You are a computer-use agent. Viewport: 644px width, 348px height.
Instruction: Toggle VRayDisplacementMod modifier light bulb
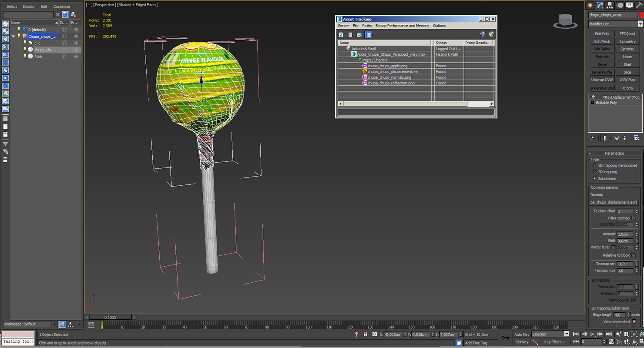pyautogui.click(x=593, y=97)
